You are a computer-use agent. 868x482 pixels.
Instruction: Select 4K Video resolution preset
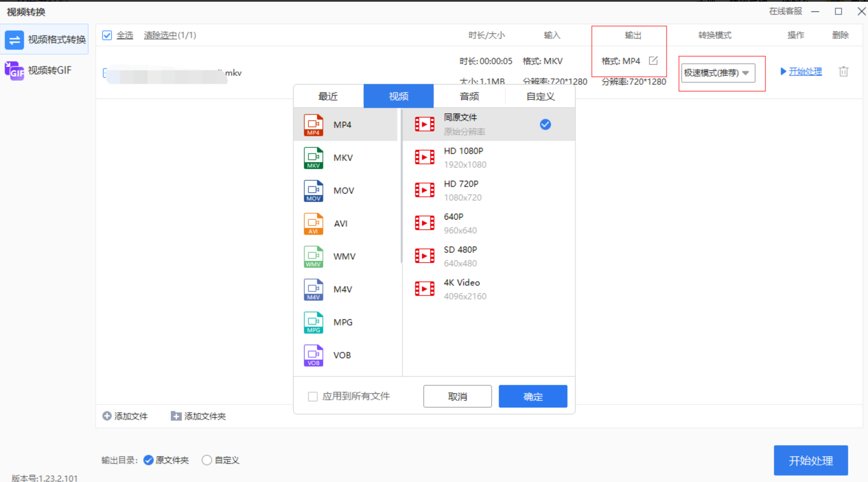tap(489, 289)
